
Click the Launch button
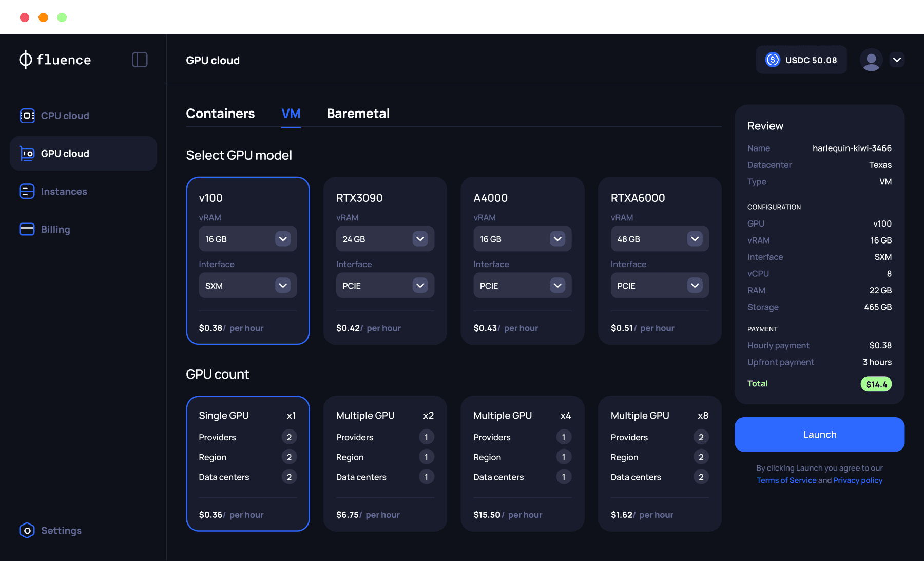tap(819, 435)
